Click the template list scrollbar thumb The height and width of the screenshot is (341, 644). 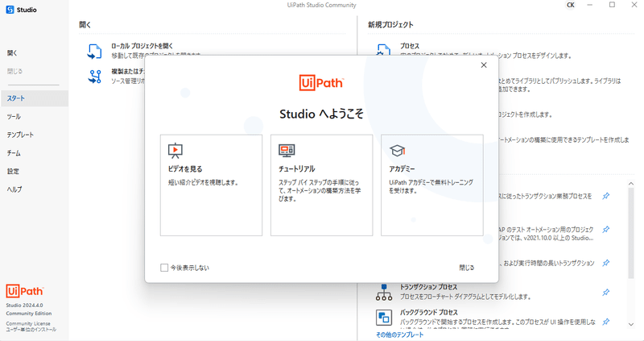tap(631, 233)
